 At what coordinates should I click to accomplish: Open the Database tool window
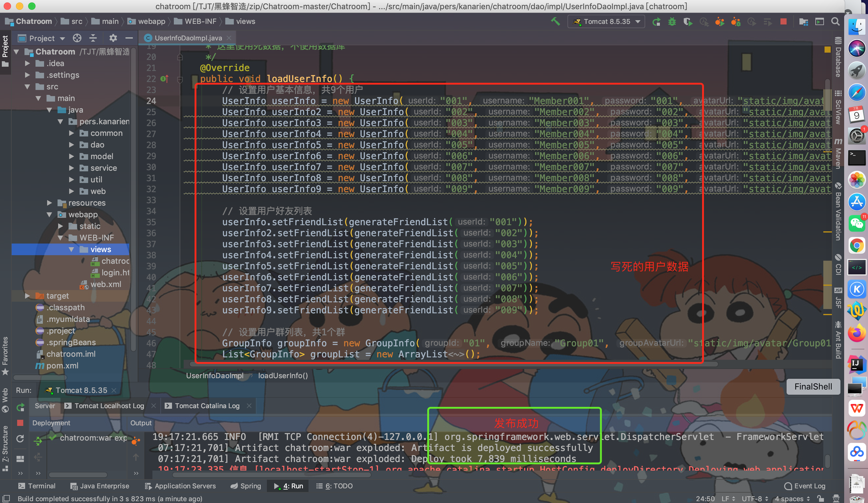coord(838,57)
